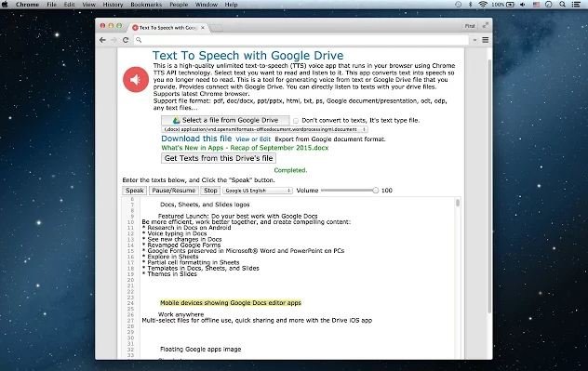Open the History menu
Image resolution: width=588 pixels, height=371 pixels.
click(x=113, y=5)
